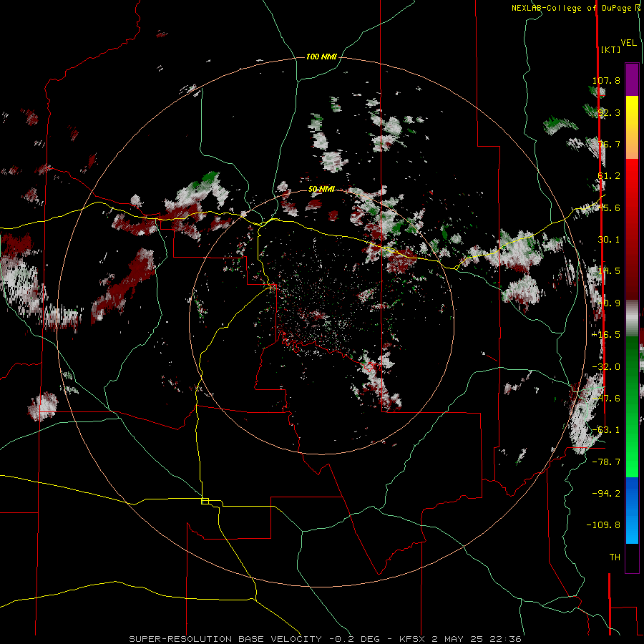Screen dimensions: 644x644
Task: Click the [KT] units label
Action: (611, 49)
